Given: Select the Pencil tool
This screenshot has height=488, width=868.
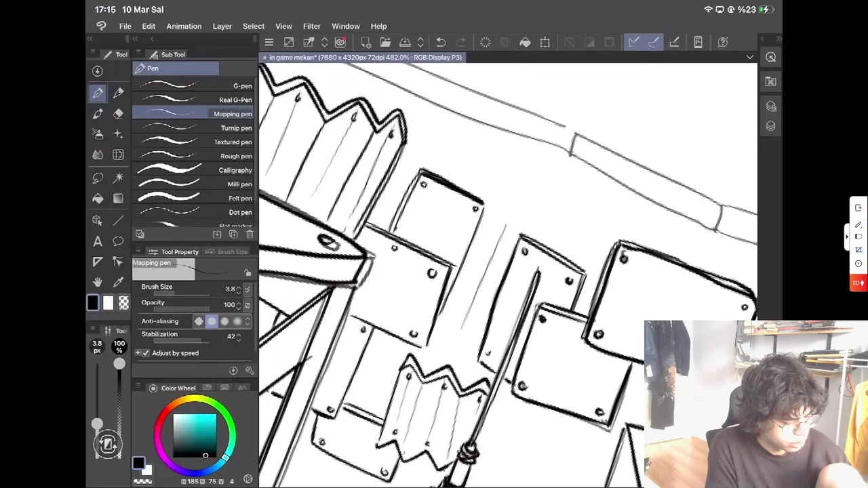Looking at the screenshot, I should tap(118, 93).
